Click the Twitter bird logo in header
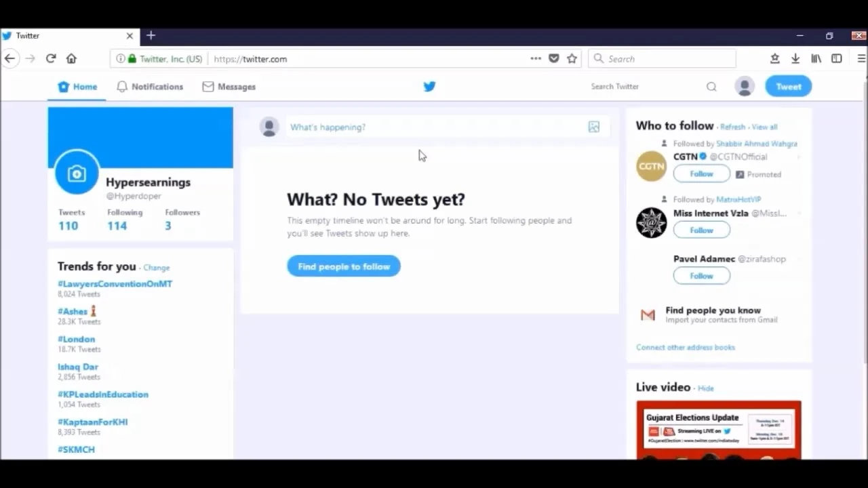 pos(429,87)
